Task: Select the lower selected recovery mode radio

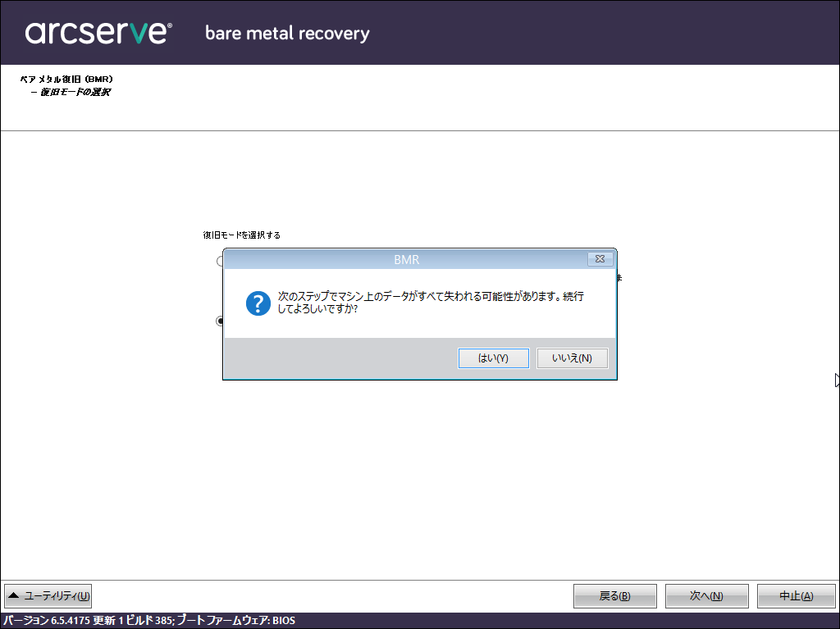Action: [220, 321]
